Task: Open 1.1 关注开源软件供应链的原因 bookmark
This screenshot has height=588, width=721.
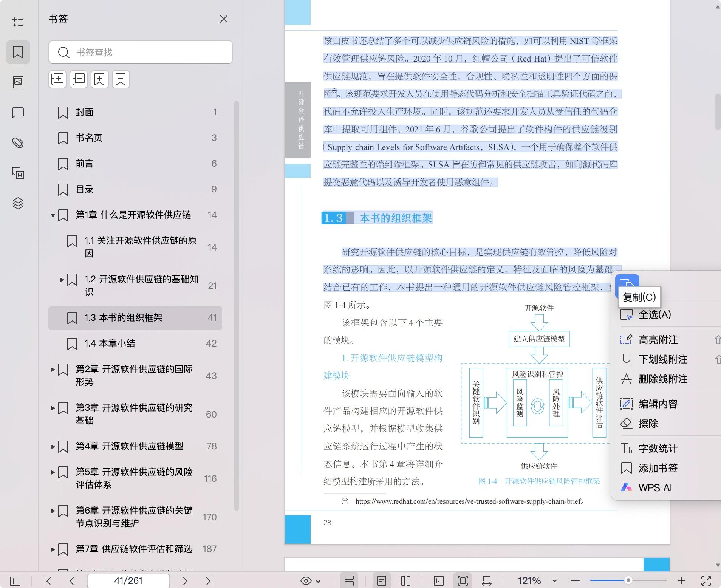Action: click(x=135, y=247)
